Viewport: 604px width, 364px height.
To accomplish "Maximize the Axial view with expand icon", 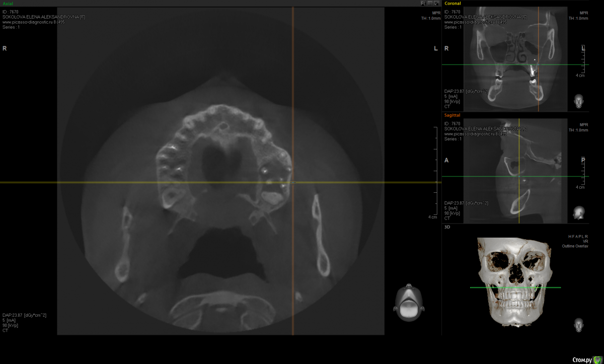I will tap(436, 3).
